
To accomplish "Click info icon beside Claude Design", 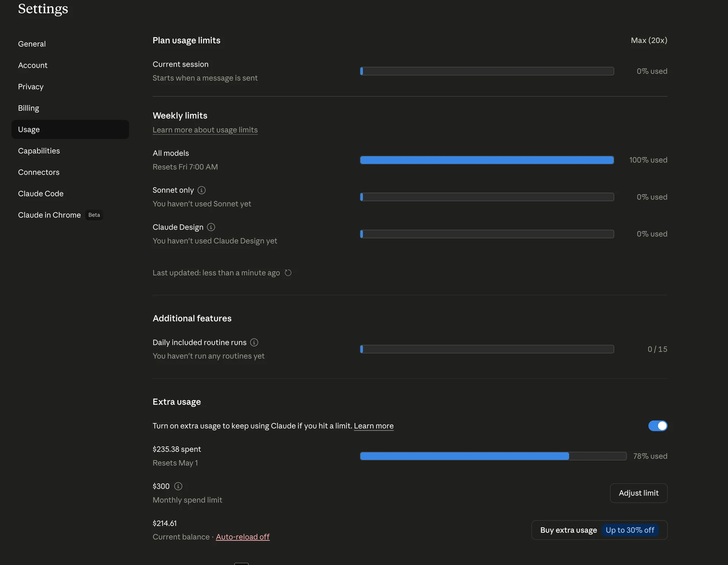I will [211, 227].
